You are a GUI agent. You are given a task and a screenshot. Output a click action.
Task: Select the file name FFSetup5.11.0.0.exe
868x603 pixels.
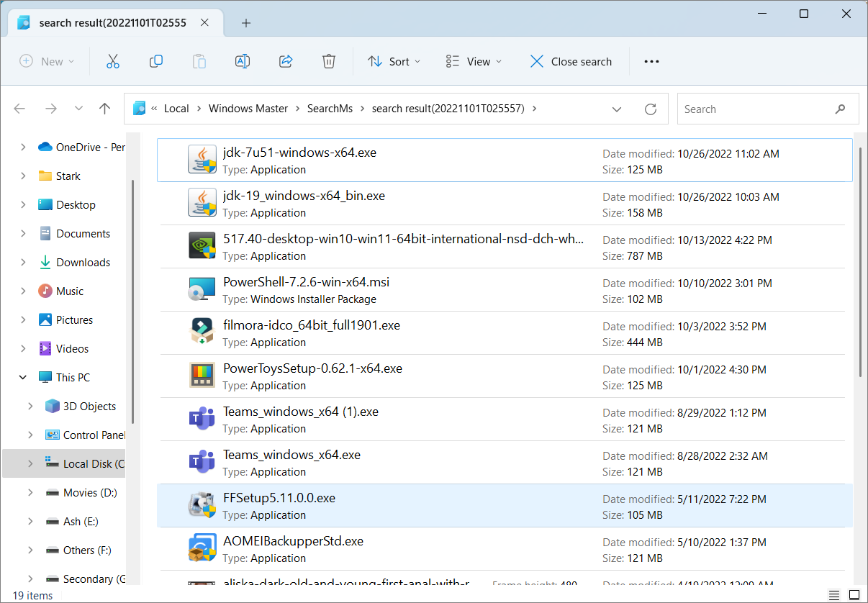click(279, 498)
